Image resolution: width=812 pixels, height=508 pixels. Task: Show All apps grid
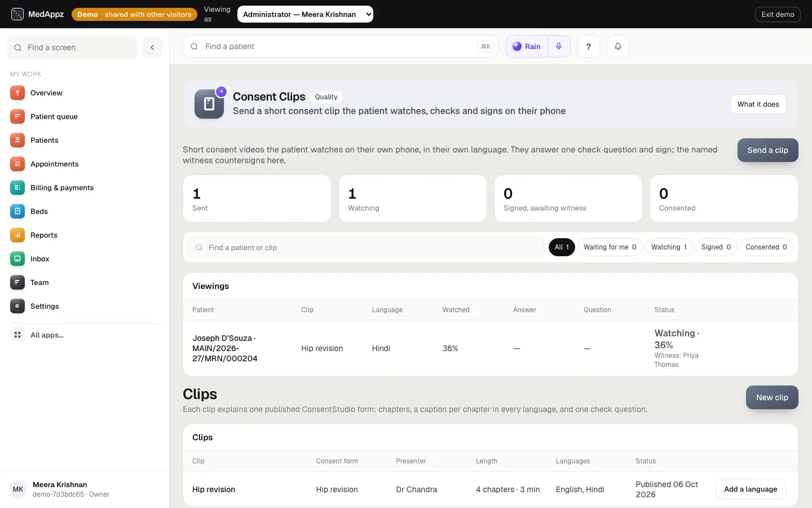click(x=85, y=335)
